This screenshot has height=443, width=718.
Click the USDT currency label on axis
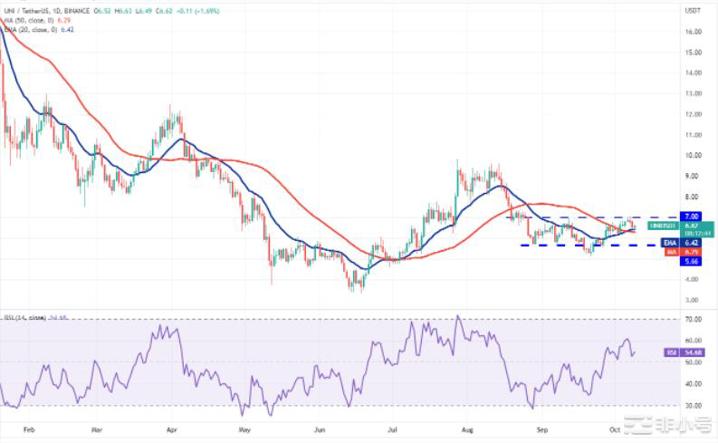690,9
